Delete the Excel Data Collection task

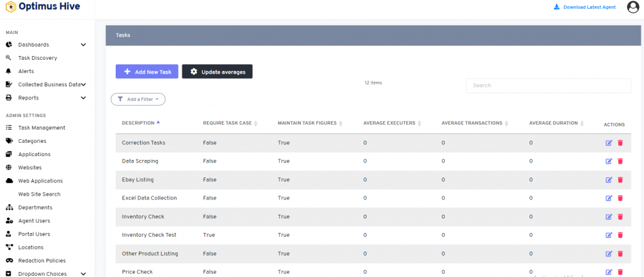tap(620, 198)
